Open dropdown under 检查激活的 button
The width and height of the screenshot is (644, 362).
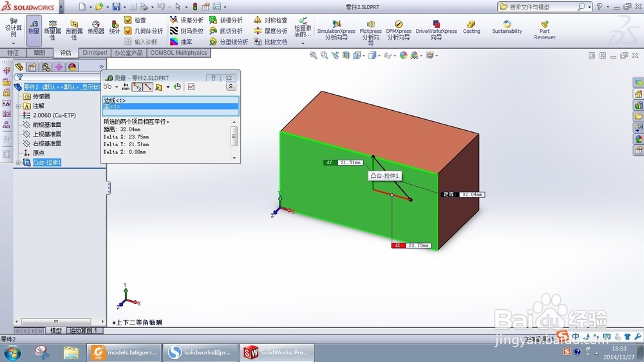pos(303,43)
